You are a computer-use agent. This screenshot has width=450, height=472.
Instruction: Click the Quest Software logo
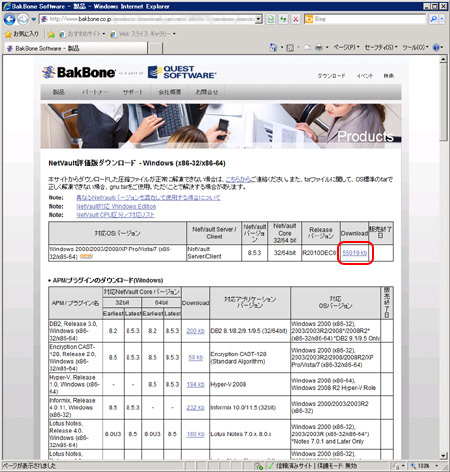pos(182,72)
